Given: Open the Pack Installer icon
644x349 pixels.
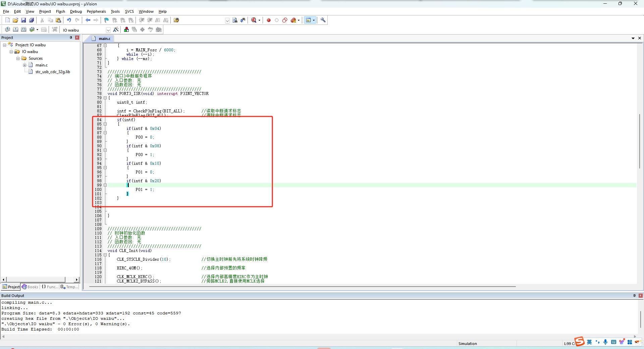Looking at the screenshot, I should coord(159,30).
